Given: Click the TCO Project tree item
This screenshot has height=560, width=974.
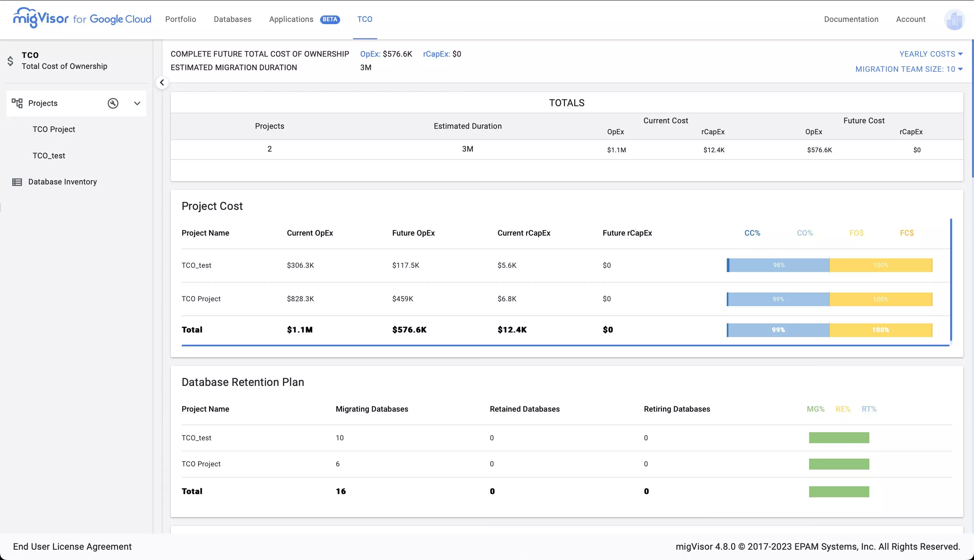Looking at the screenshot, I should [54, 129].
